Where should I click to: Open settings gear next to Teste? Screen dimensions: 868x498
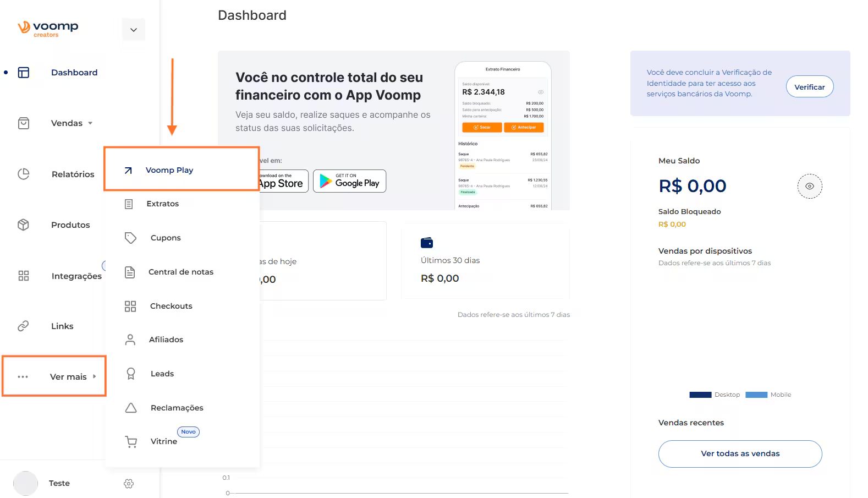tap(129, 484)
